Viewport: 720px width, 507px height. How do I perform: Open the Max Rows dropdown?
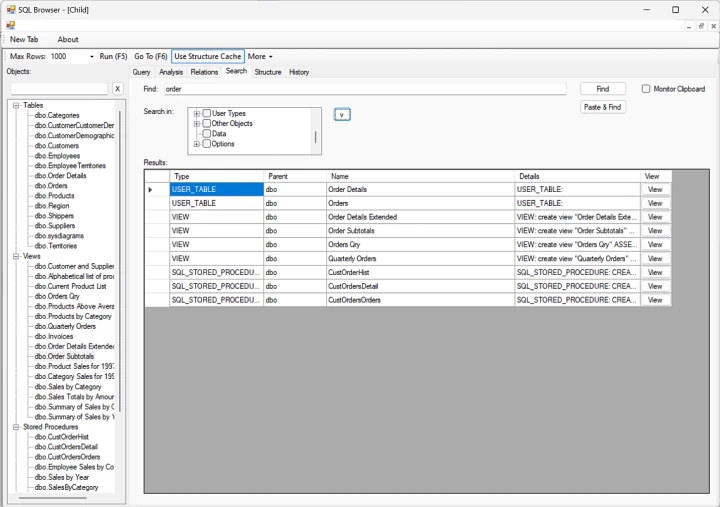(x=91, y=56)
